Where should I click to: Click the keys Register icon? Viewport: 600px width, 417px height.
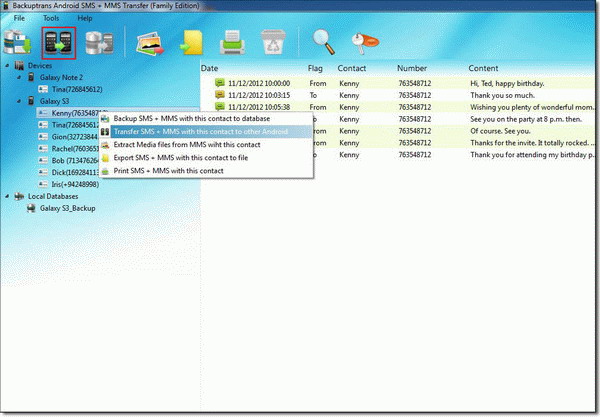point(365,43)
